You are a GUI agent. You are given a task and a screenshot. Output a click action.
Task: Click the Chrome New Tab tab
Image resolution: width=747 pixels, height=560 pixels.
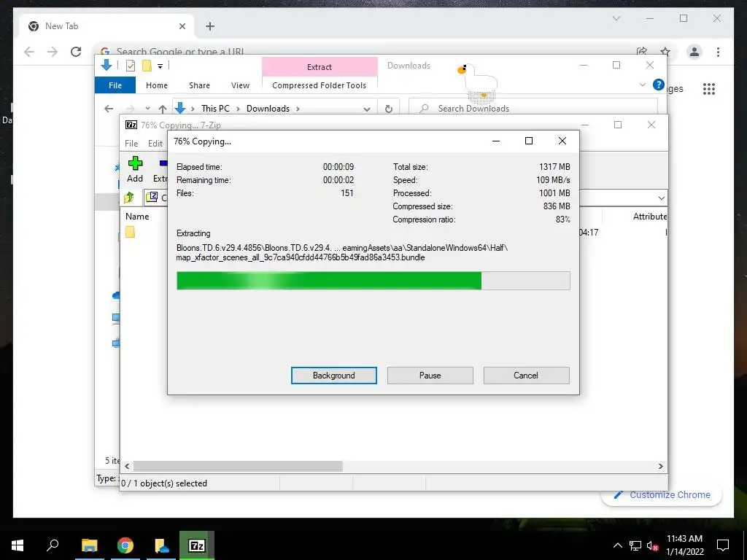(107, 27)
